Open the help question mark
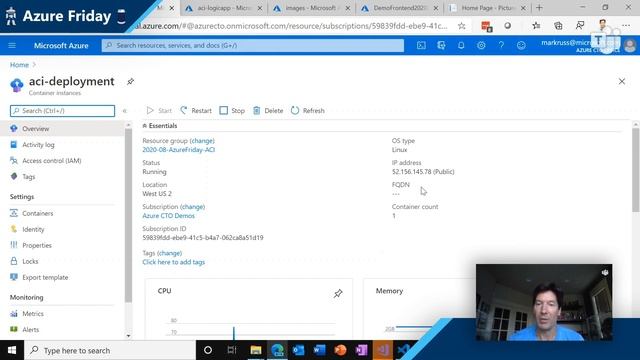Screen dimensions: 640x360 501,45
